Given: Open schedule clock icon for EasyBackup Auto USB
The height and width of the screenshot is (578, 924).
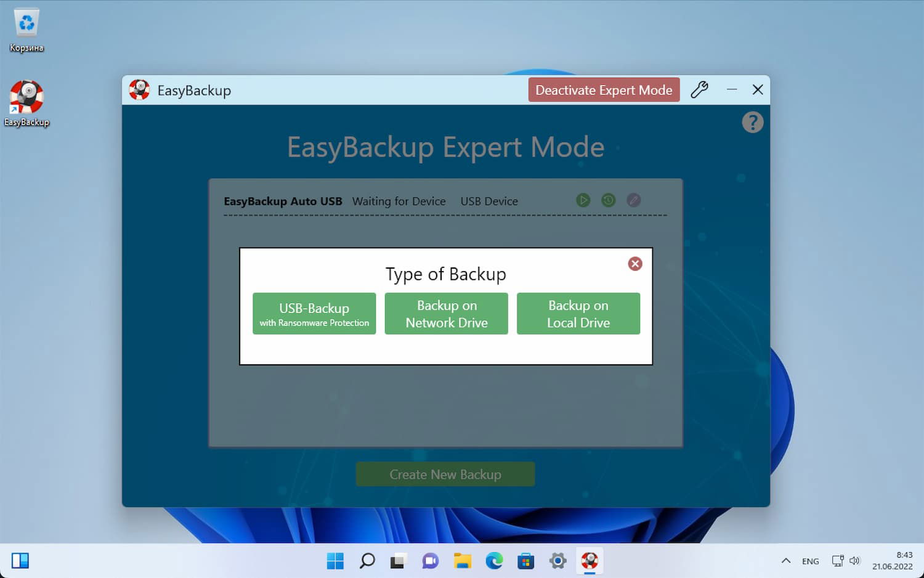Looking at the screenshot, I should [608, 200].
